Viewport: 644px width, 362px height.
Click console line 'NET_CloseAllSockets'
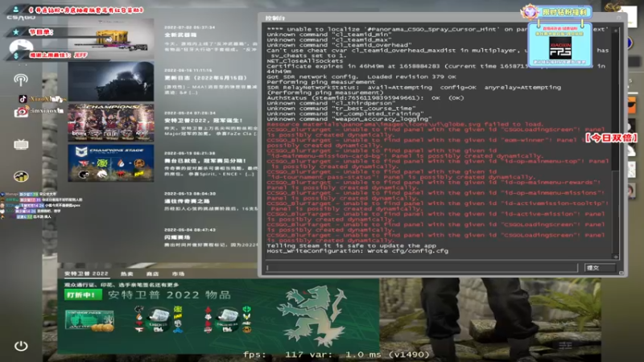pos(305,61)
